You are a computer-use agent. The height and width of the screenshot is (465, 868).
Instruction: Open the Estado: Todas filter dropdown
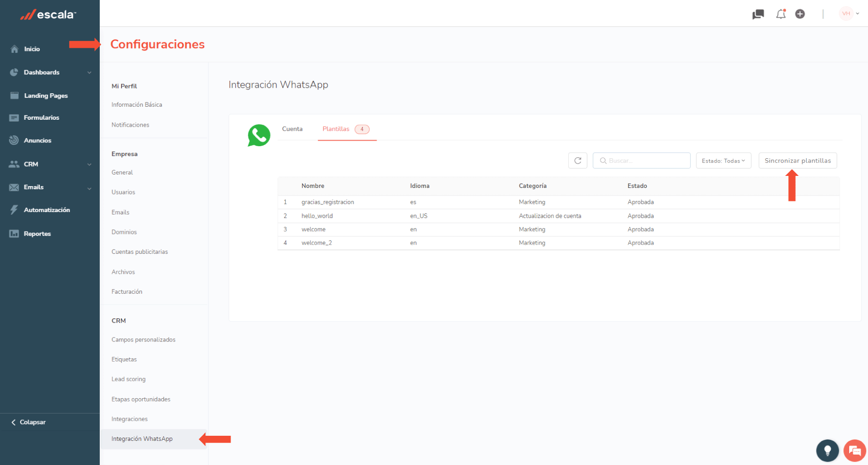[723, 161]
